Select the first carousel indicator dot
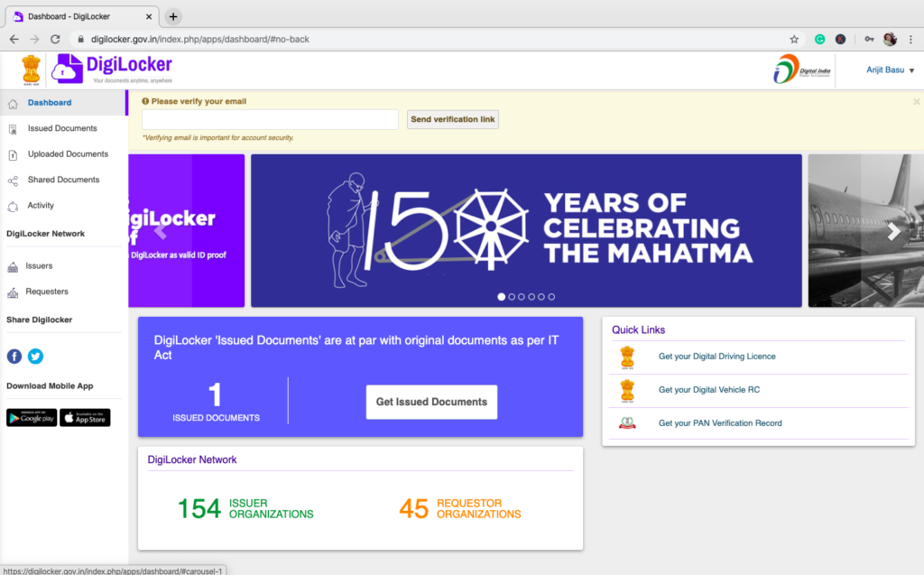 pos(502,297)
